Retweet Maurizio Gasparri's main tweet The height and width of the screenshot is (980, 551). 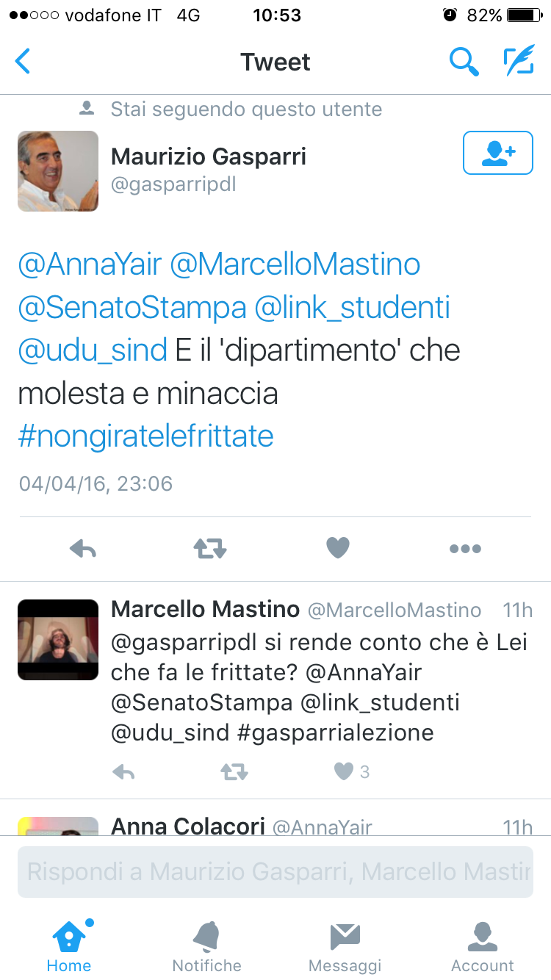[x=210, y=548]
